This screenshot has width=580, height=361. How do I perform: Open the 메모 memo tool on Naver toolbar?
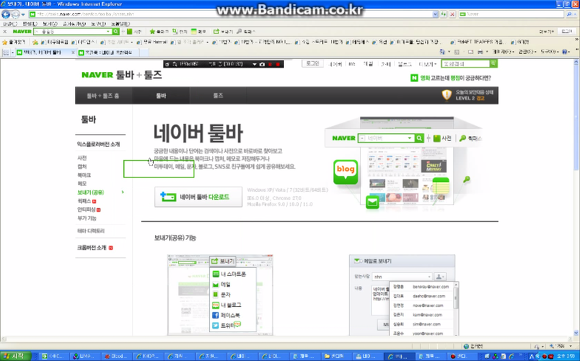199,31
